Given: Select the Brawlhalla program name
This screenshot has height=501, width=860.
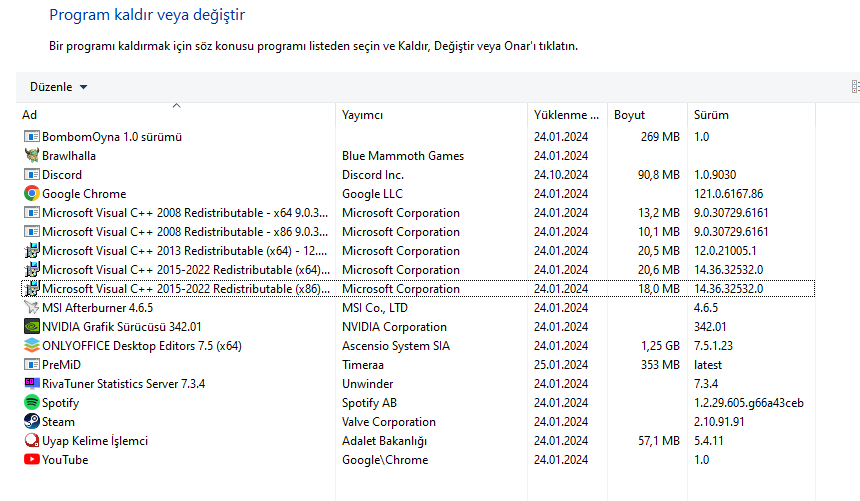Looking at the screenshot, I should (69, 156).
